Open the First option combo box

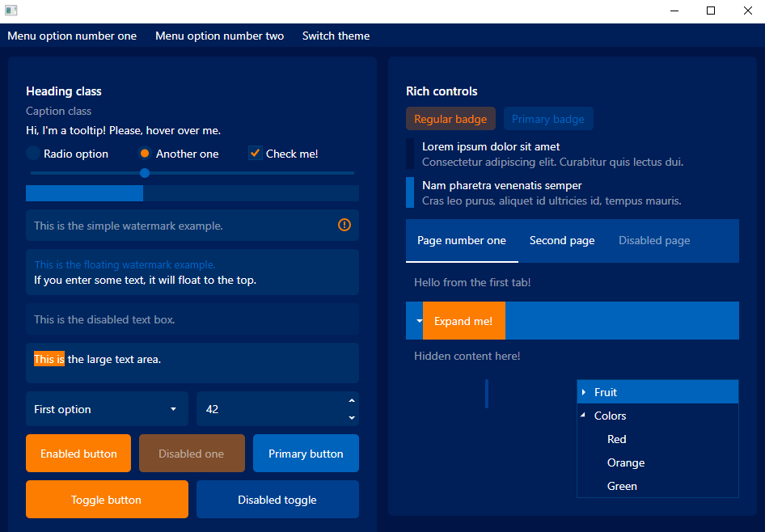(x=107, y=408)
